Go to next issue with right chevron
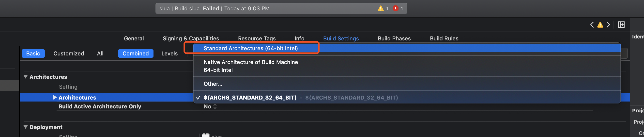The width and height of the screenshot is (644, 137). (x=608, y=25)
